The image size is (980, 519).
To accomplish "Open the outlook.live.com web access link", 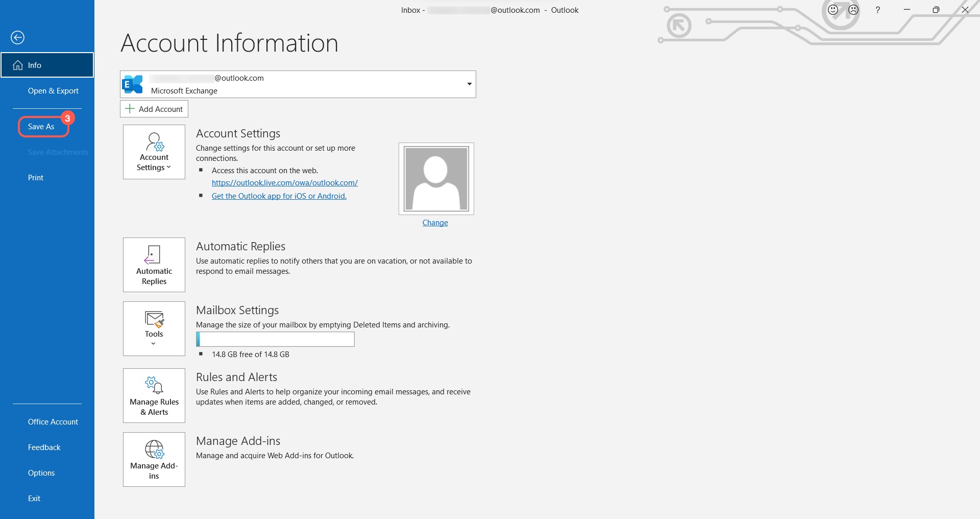I will point(284,183).
